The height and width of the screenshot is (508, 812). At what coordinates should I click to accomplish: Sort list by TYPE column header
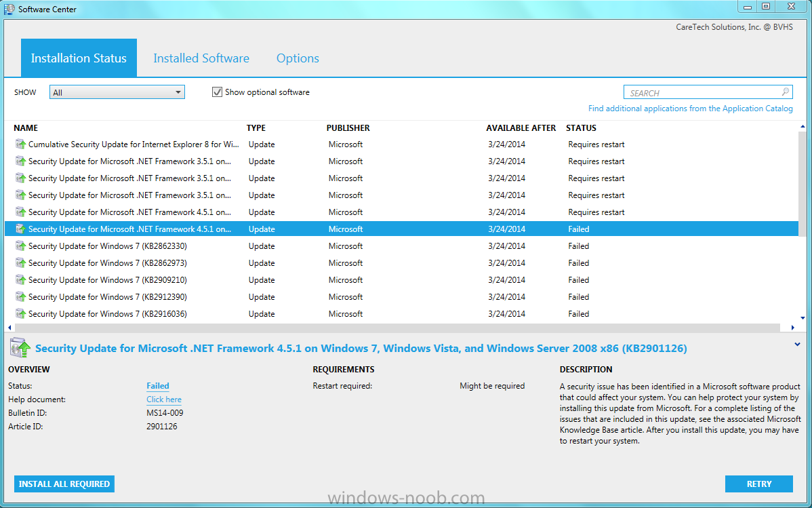click(x=256, y=128)
